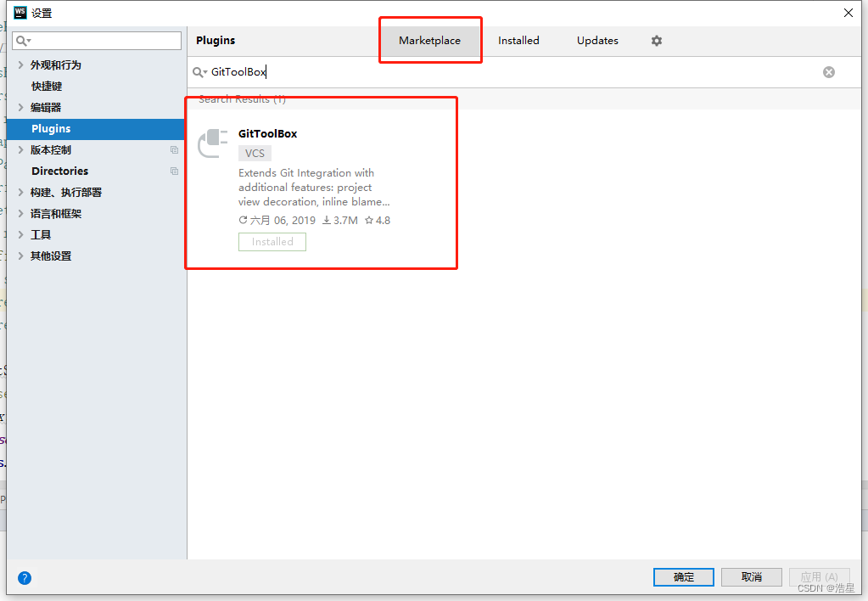868x601 pixels.
Task: Click the 确定 button
Action: [683, 576]
